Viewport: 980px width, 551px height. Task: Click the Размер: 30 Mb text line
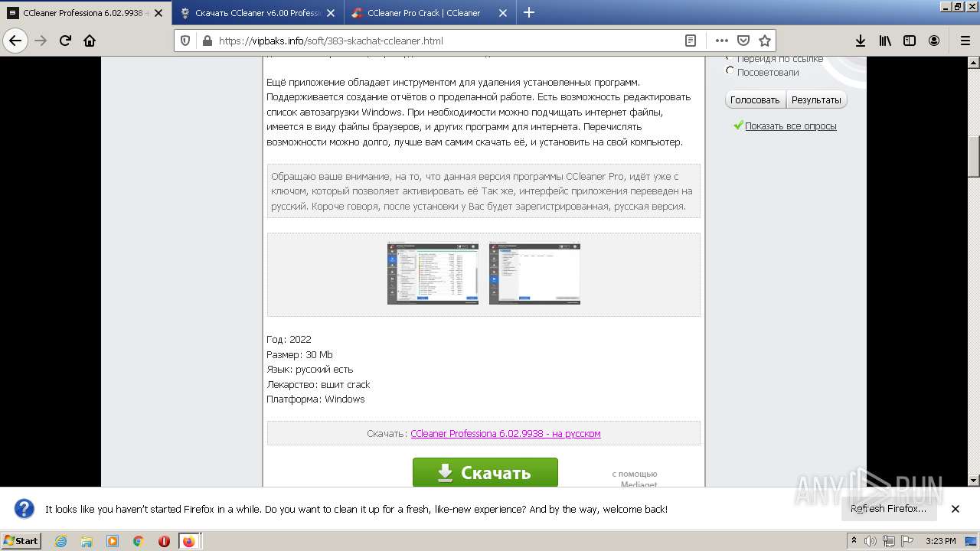pos(299,354)
